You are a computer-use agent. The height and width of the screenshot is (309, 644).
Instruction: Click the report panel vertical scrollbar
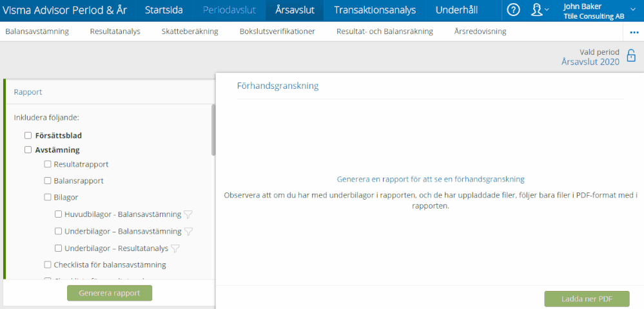213,132
